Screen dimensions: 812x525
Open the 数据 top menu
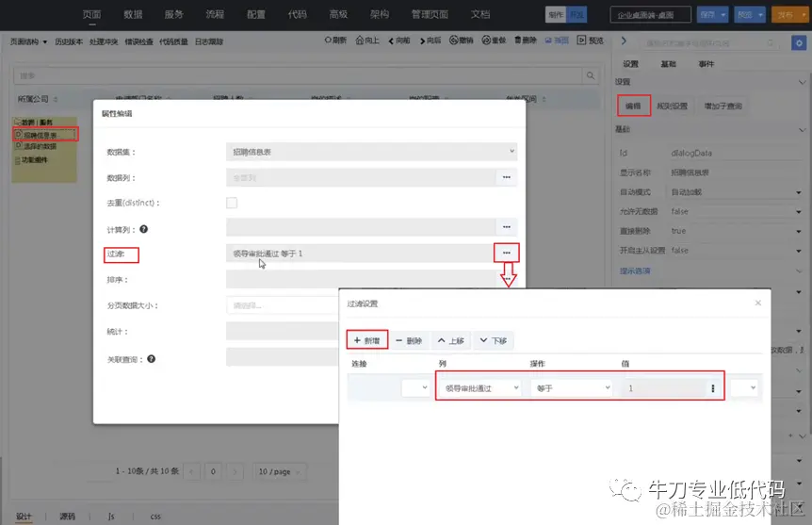tap(133, 14)
